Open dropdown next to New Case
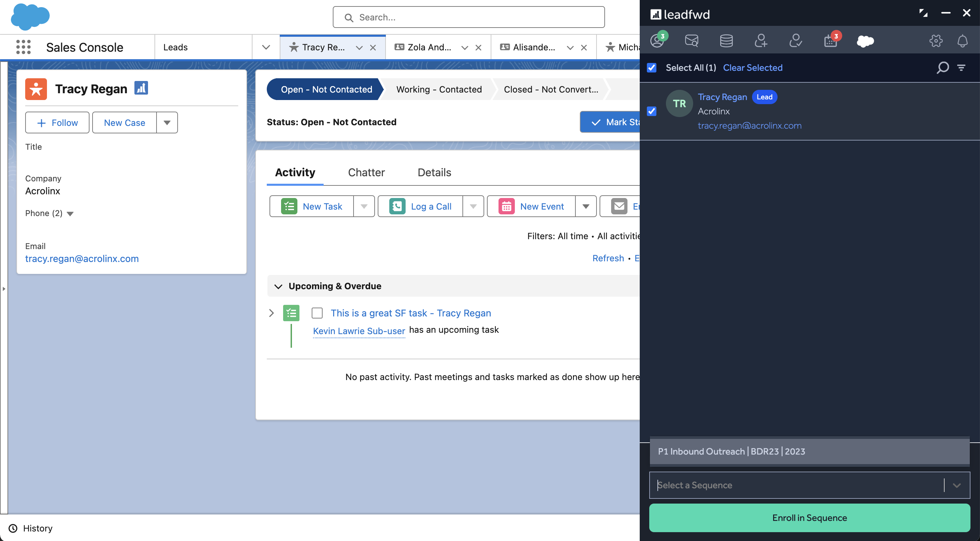This screenshot has width=980, height=541. tap(167, 122)
